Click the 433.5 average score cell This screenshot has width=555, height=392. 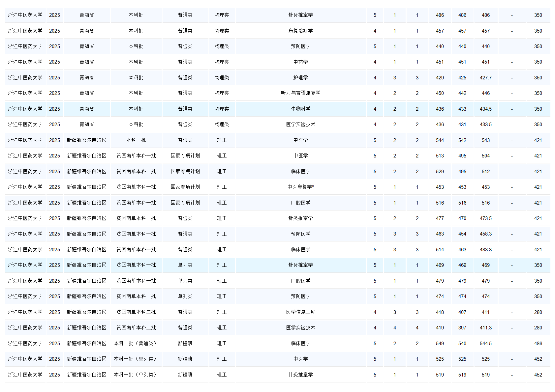[x=485, y=125]
